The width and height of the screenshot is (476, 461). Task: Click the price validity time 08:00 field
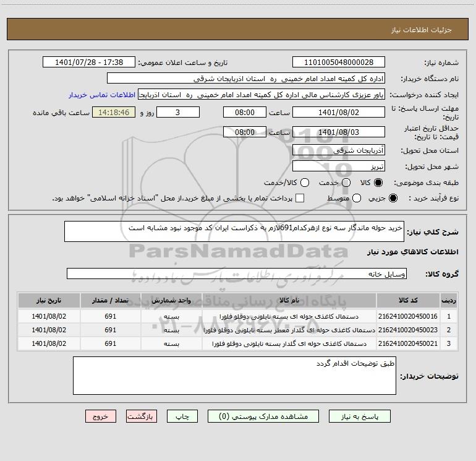point(245,132)
